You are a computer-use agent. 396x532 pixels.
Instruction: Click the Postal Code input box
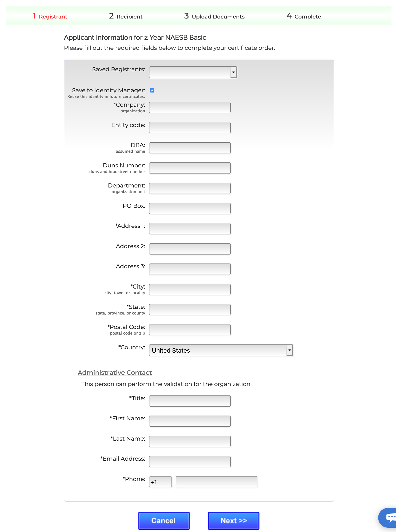190,330
